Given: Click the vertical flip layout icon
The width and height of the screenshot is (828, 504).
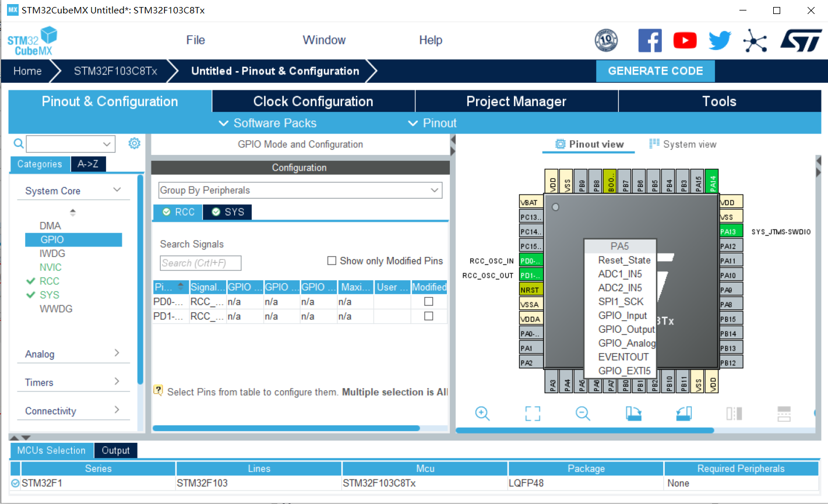Looking at the screenshot, I should click(x=734, y=414).
